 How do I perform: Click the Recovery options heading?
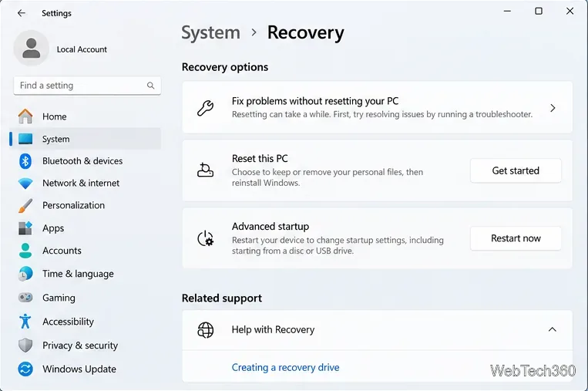[225, 67]
